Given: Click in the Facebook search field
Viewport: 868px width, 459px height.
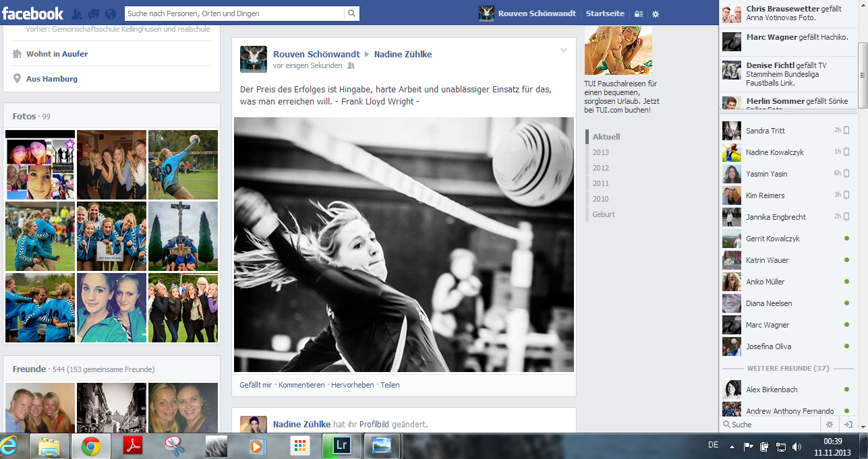Looking at the screenshot, I should click(x=234, y=13).
